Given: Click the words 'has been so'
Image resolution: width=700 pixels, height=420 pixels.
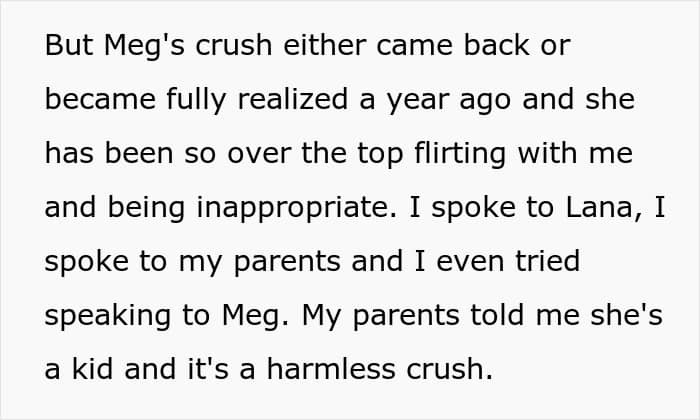Looking at the screenshot, I should 131,154.
